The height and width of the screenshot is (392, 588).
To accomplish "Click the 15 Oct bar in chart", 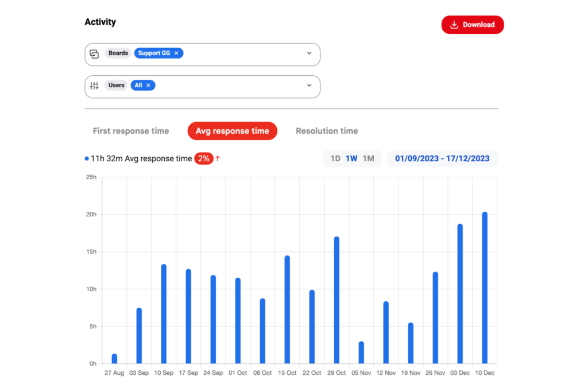I will [x=287, y=309].
